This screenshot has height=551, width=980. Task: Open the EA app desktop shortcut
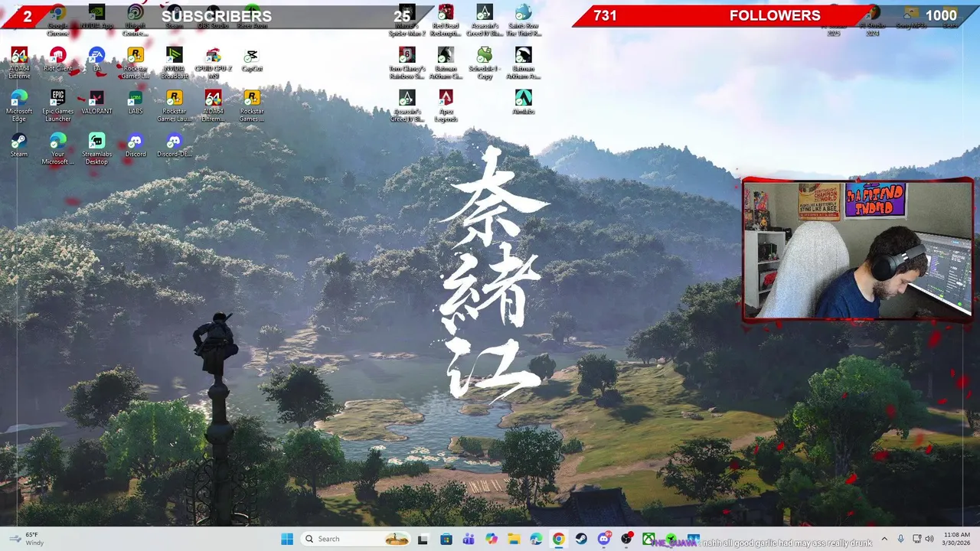[x=96, y=60]
